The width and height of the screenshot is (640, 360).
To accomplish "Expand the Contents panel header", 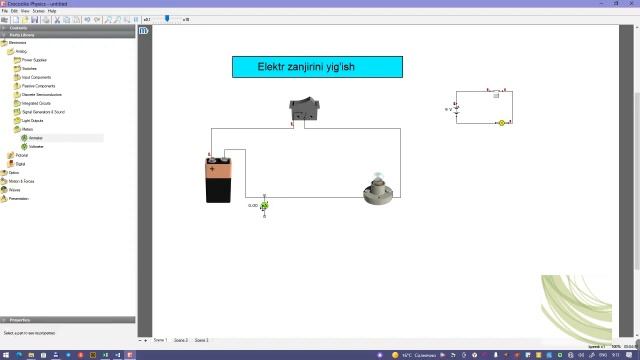I will coord(68,28).
